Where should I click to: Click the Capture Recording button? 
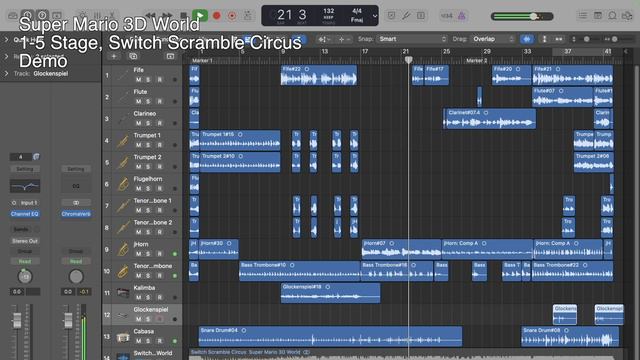tap(232, 16)
